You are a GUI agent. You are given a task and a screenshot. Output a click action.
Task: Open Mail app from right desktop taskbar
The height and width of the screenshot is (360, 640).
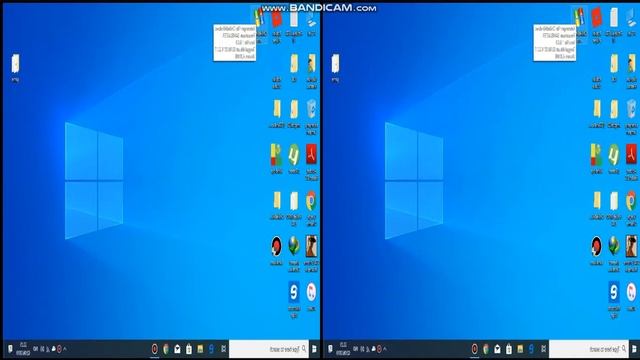click(x=497, y=349)
